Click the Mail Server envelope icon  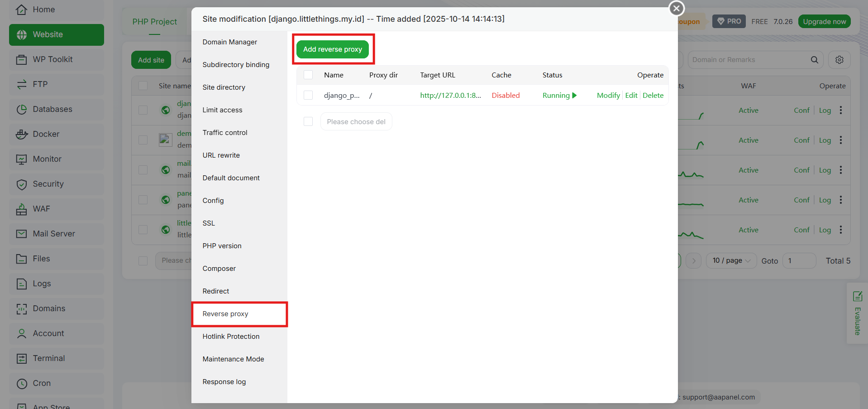pyautogui.click(x=21, y=234)
